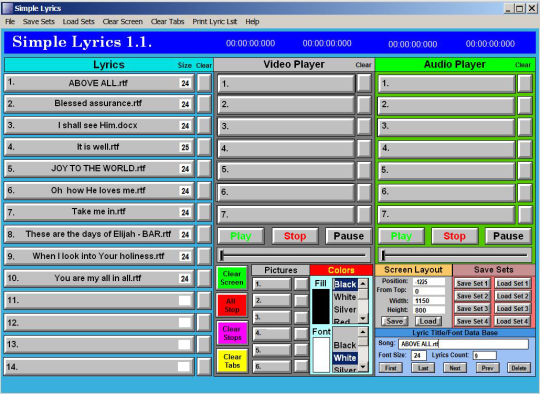540x394 pixels.
Task: Click the Save Set 1 button
Action: (x=472, y=283)
